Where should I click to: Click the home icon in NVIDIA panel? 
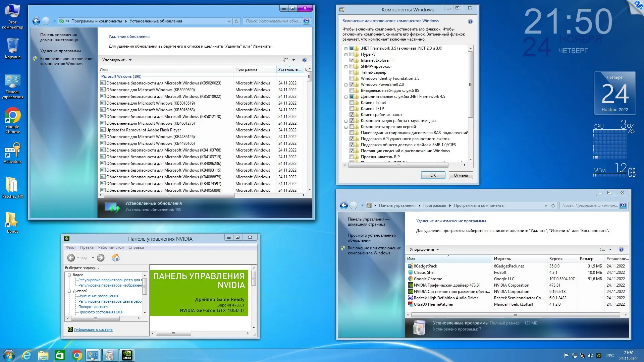115,257
